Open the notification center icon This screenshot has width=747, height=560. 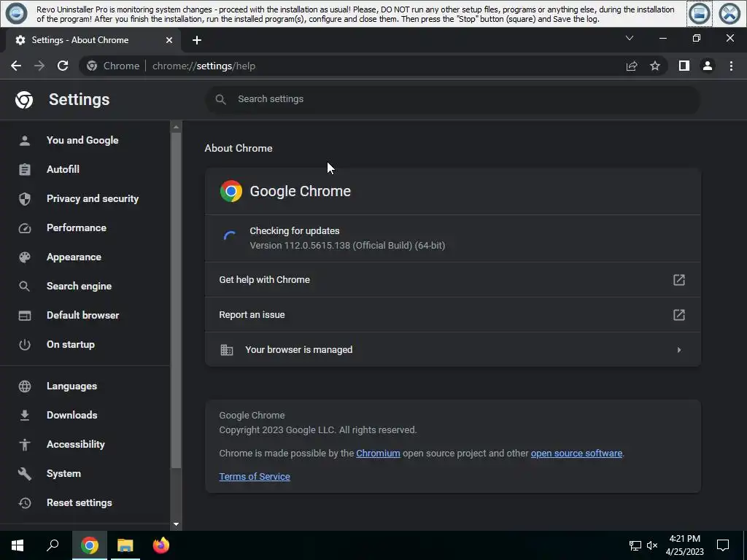723,545
